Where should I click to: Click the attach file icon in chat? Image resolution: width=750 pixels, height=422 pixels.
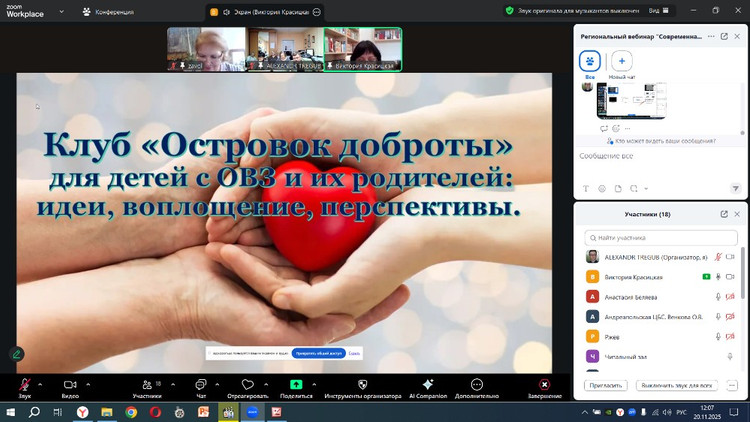(618, 188)
